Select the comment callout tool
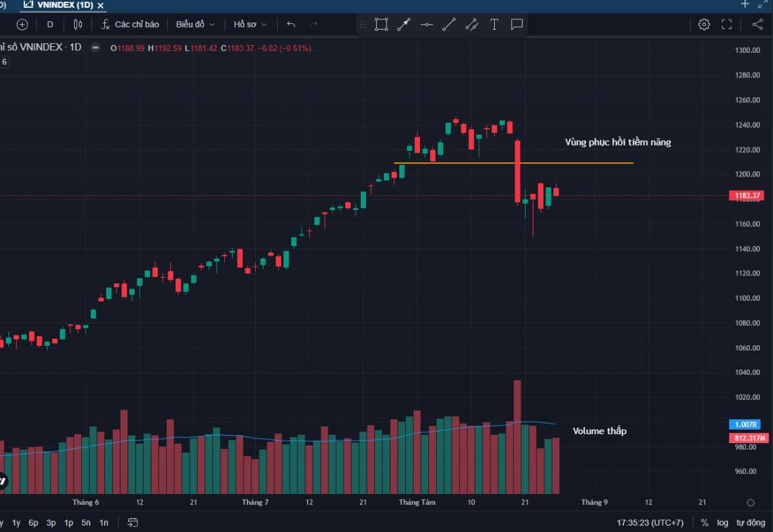This screenshot has width=773, height=532. coord(517,24)
